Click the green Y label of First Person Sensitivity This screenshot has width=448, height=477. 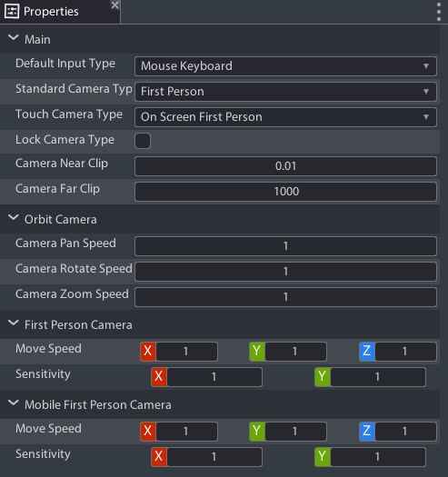click(323, 377)
